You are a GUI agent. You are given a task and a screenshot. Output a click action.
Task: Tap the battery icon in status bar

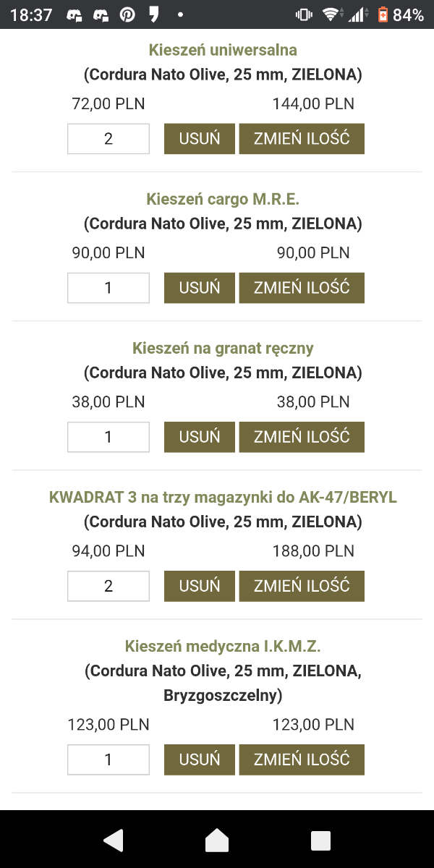[383, 14]
